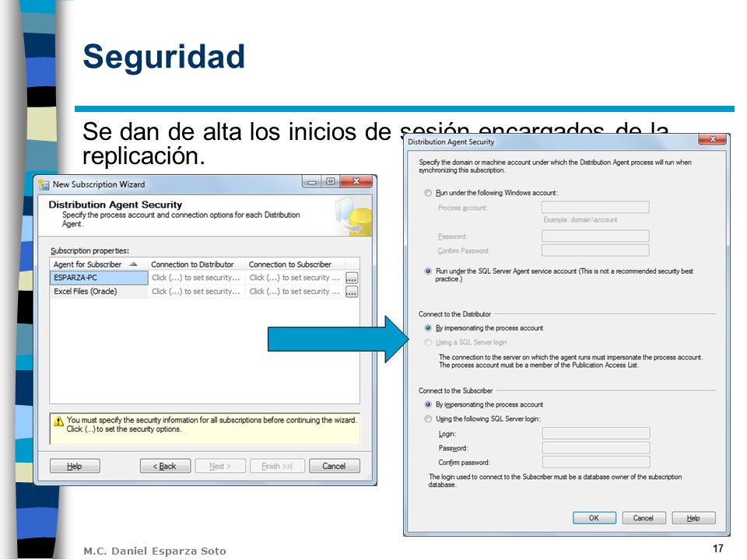Click Excel Files Connection to Subscriber cell
The image size is (747, 560).
coord(295,292)
